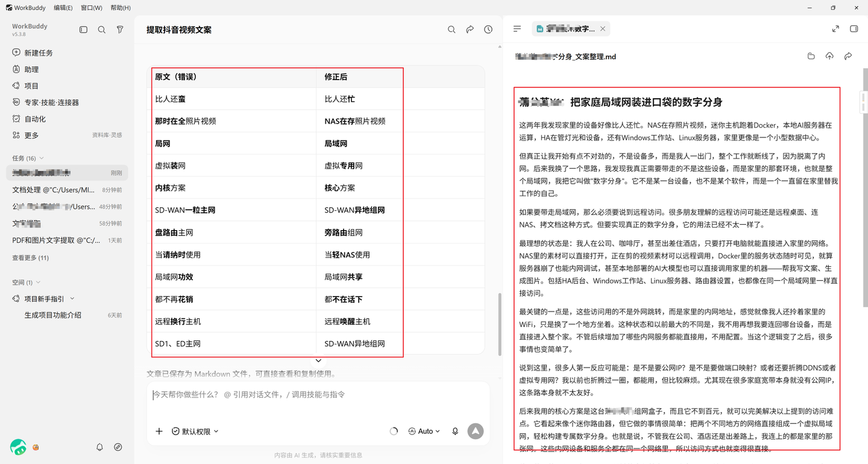Click the table header 修正后

point(336,77)
